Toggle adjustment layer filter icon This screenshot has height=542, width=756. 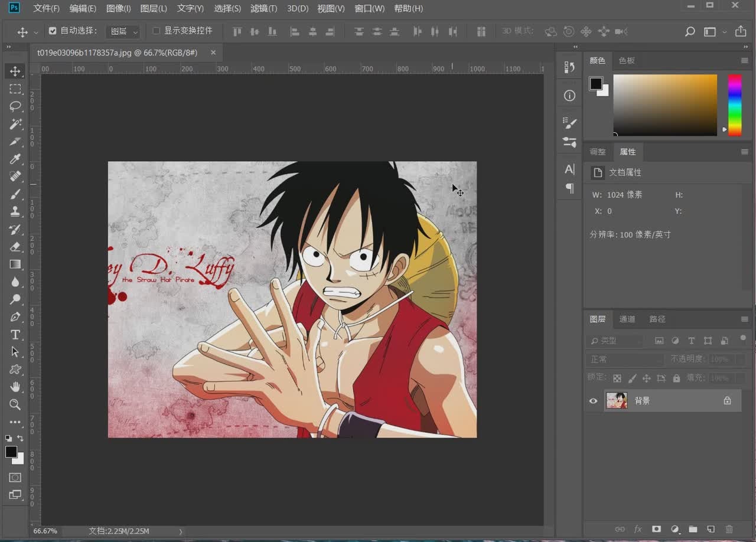tap(675, 341)
